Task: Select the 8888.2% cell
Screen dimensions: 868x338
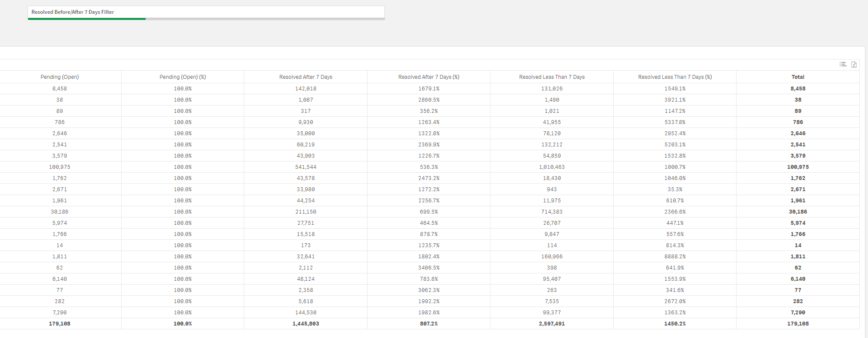Action: click(675, 257)
